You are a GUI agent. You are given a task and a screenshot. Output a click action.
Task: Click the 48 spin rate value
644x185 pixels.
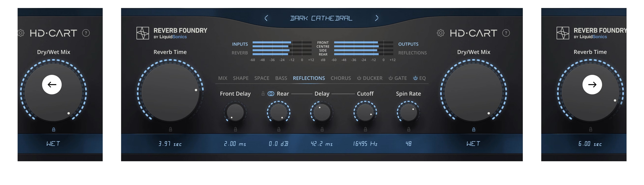408,144
